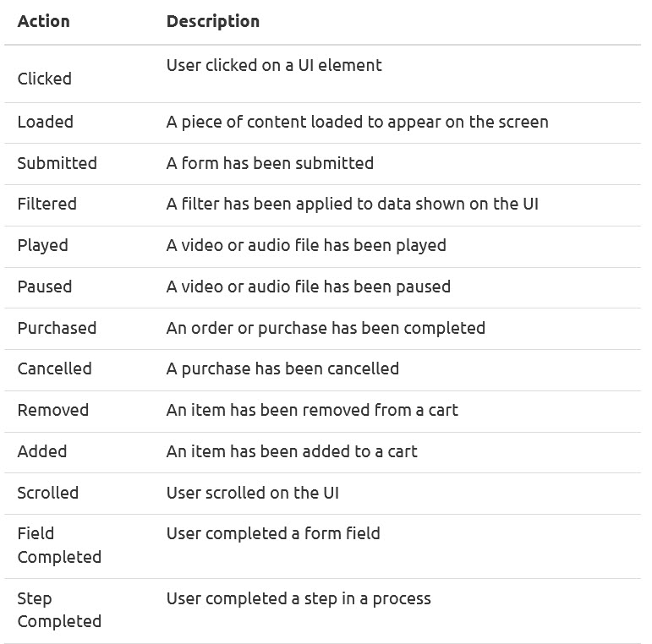Click 'A form has been submitted' description
The width and height of the screenshot is (652, 644).
tap(270, 163)
